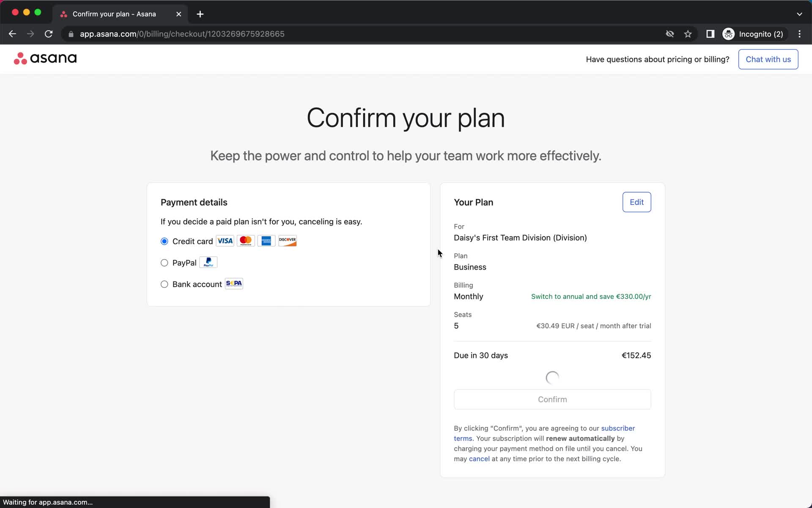Image resolution: width=812 pixels, height=508 pixels.
Task: Click the Confirm button
Action: pos(552,399)
